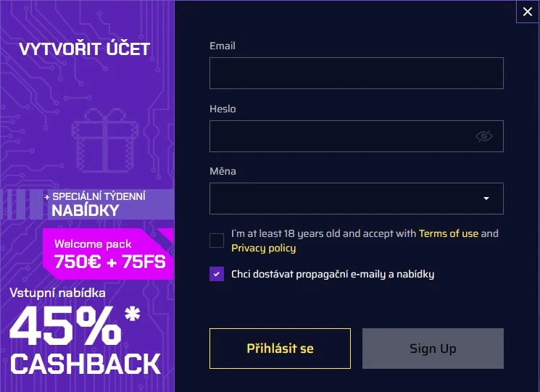Close the registration dialog with the X icon

point(527,12)
